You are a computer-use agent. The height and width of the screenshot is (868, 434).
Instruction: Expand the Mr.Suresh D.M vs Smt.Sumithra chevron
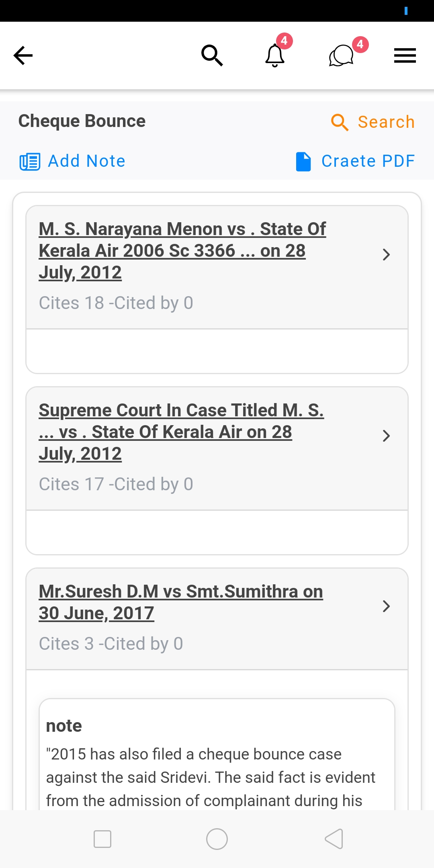(386, 606)
